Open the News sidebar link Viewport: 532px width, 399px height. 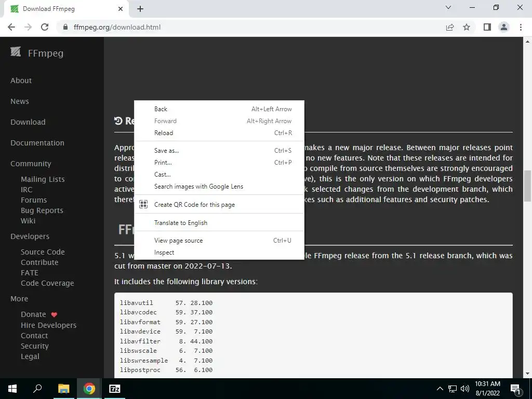[20, 101]
